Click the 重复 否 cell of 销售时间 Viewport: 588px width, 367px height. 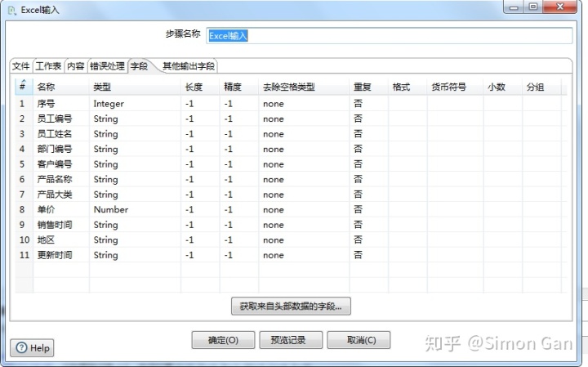369,225
